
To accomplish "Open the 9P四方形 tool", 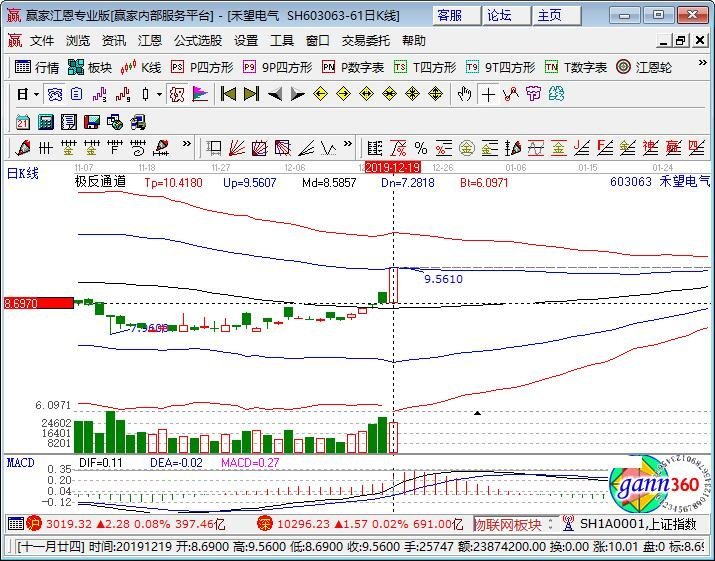I will (277, 68).
